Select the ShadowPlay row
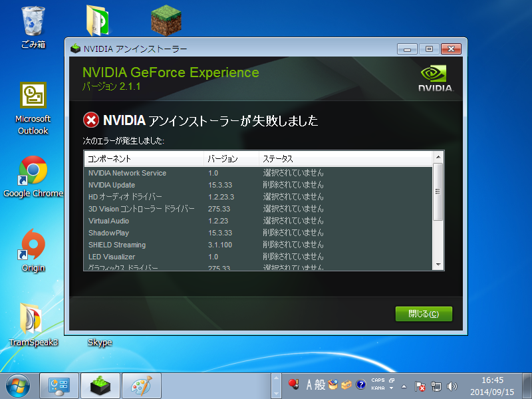Image resolution: width=532 pixels, height=399 pixels. click(x=258, y=233)
